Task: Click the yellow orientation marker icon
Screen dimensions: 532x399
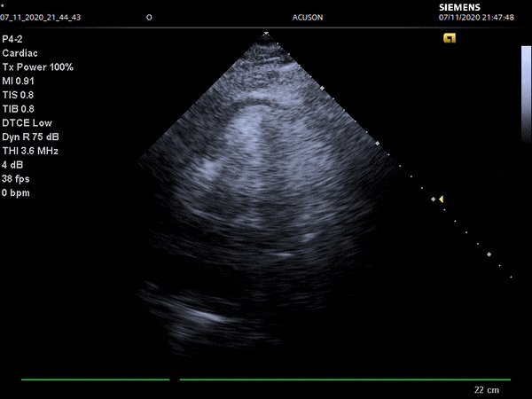Action: click(450, 38)
